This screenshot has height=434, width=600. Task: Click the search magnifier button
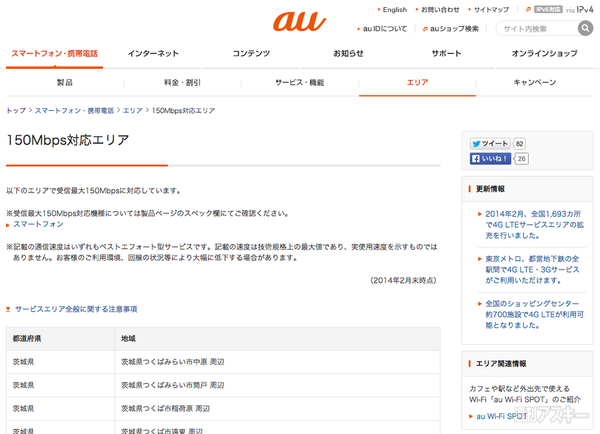[585, 28]
